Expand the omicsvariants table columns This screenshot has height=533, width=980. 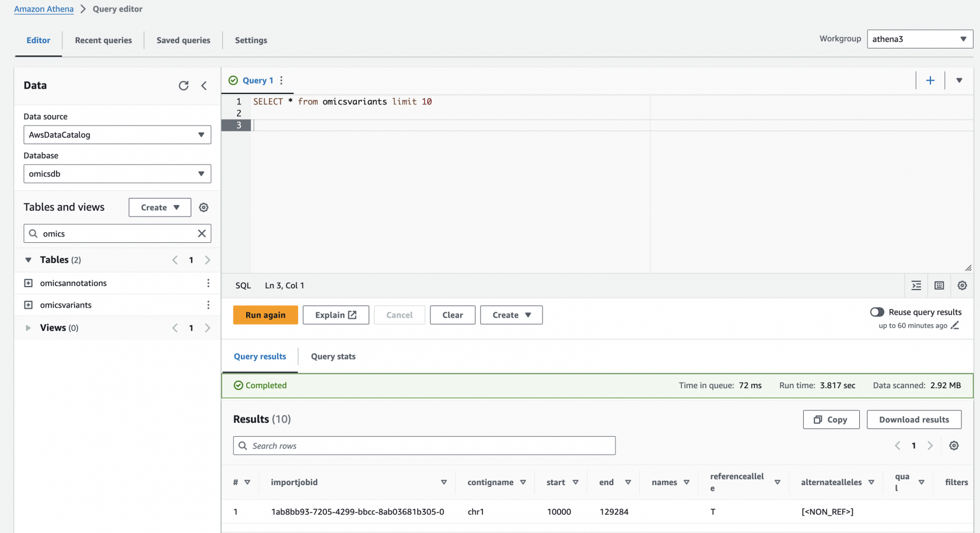point(28,305)
